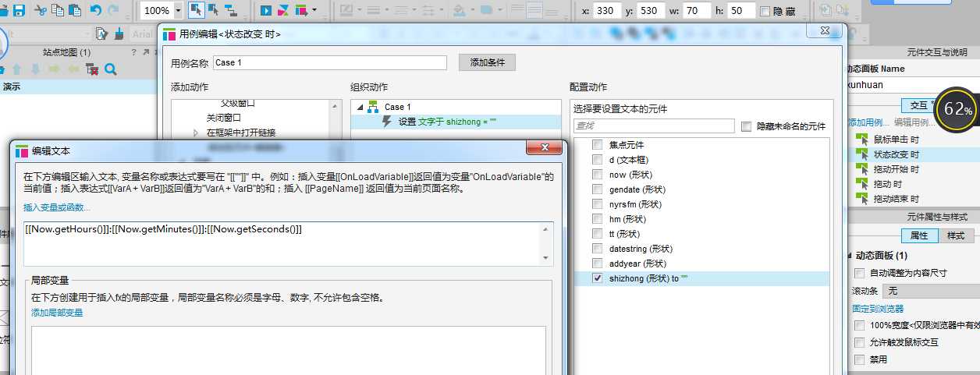This screenshot has height=375, width=980.
Task: Click the Publish icon with dropdown
Action: click(x=301, y=11)
